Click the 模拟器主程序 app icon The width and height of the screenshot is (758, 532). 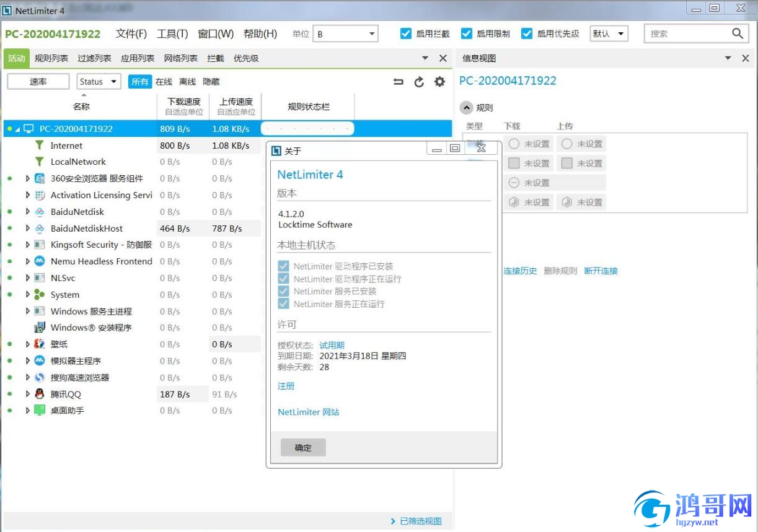40,361
